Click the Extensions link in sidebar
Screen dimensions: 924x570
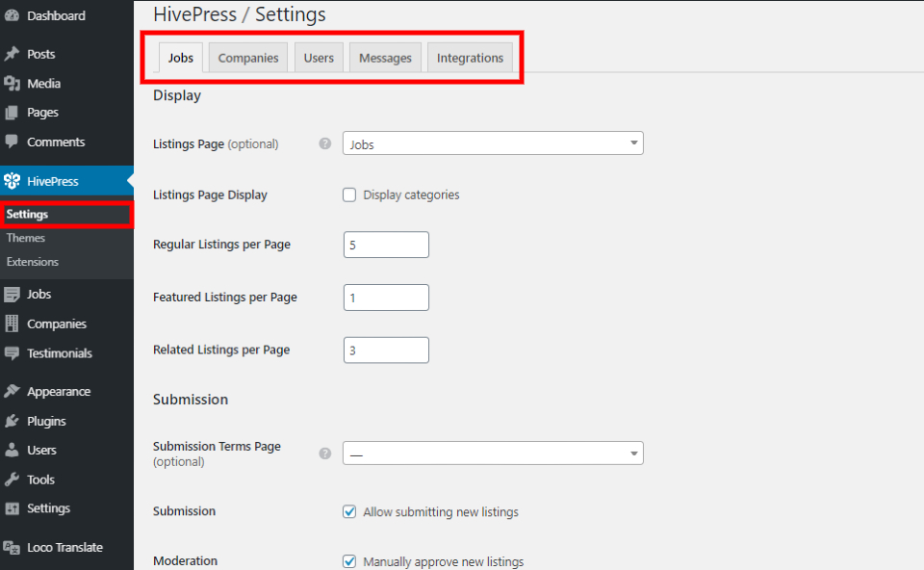(32, 261)
